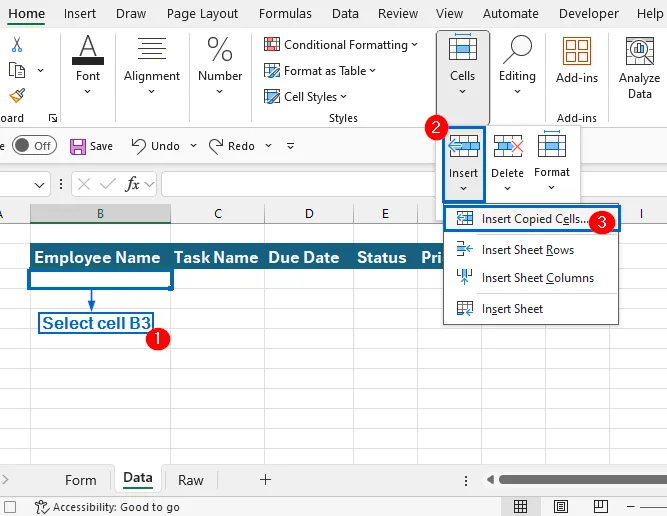Open the Copy options dropdown arrow
The image size is (667, 516).
click(x=40, y=70)
